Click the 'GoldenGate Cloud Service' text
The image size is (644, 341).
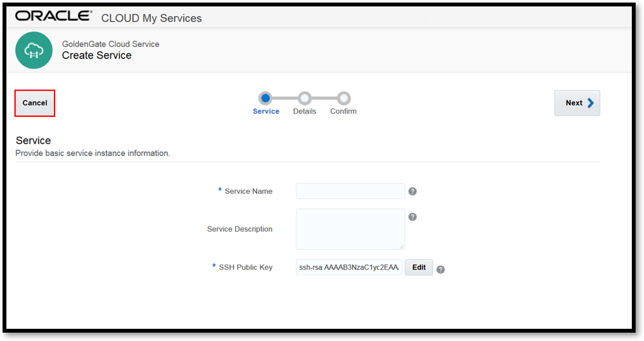(110, 44)
